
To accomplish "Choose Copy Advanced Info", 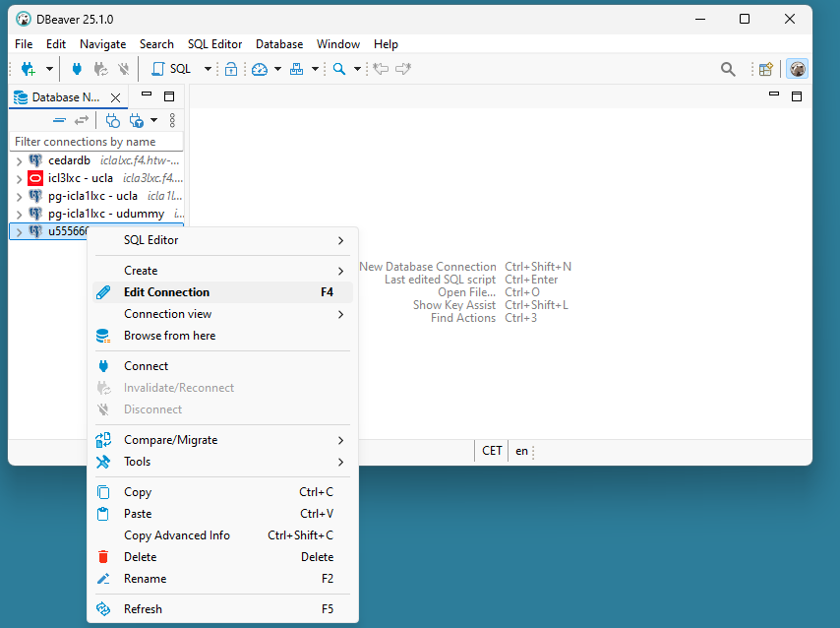I will [222, 535].
